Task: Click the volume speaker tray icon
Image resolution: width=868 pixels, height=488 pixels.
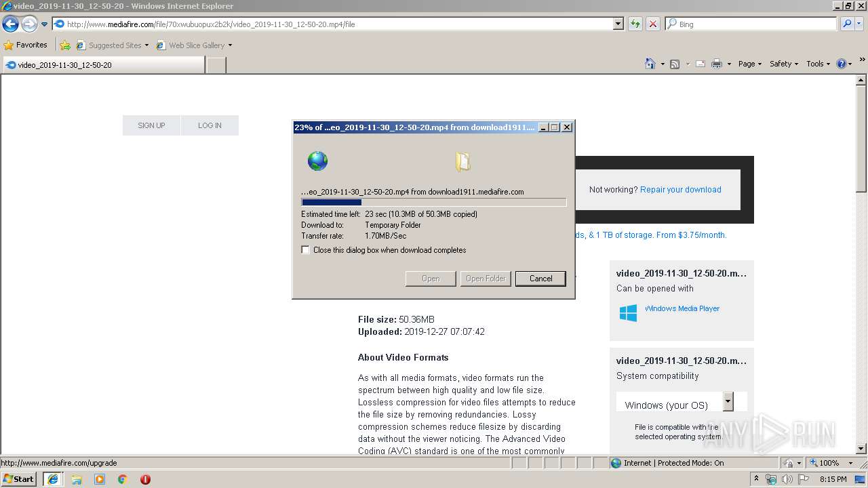Action: [787, 479]
